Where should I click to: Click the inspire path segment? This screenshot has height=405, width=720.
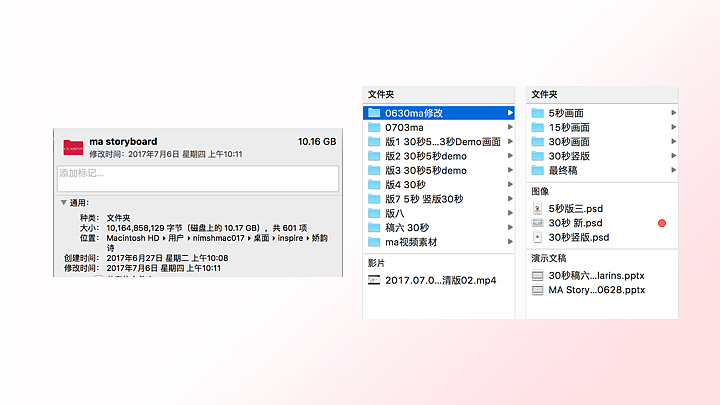290,238
